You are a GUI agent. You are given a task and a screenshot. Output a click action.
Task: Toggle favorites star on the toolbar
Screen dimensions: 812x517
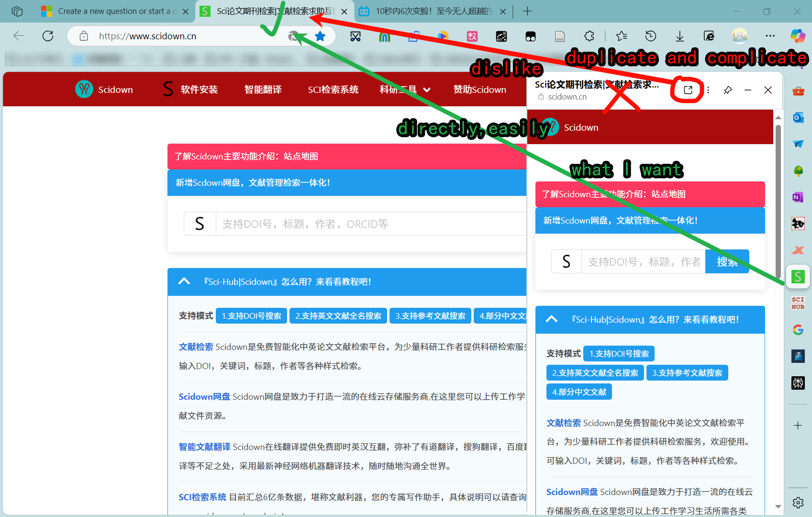point(622,36)
